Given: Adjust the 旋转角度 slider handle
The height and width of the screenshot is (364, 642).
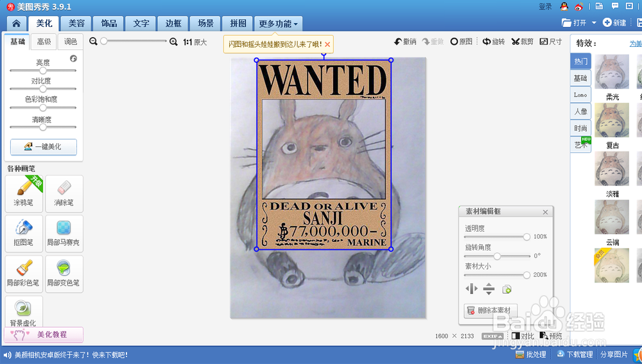Looking at the screenshot, I should tap(497, 256).
